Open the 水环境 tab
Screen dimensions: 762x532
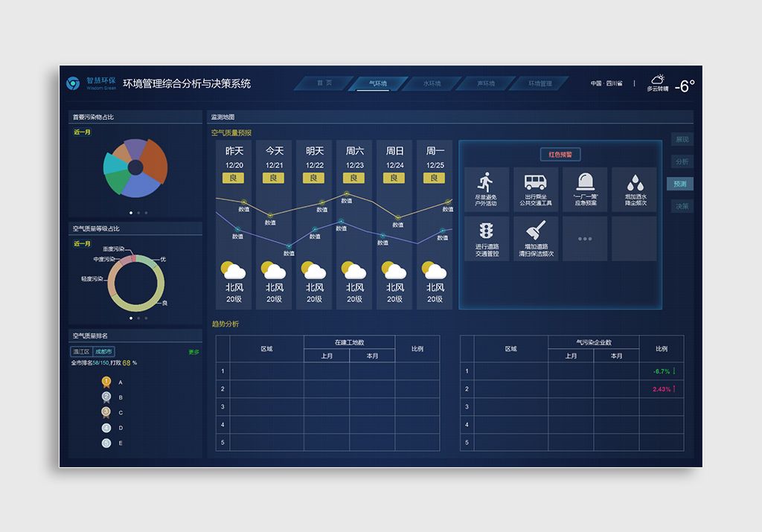coord(432,83)
